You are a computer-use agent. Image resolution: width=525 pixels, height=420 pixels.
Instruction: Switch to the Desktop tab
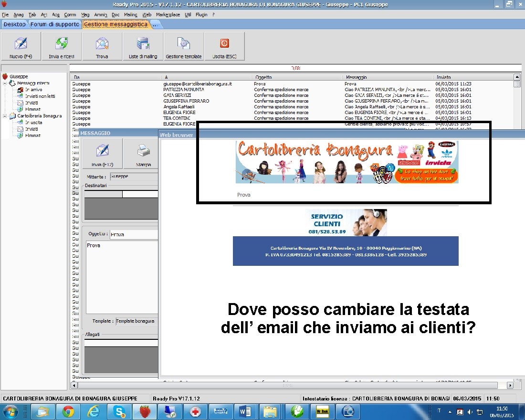(x=15, y=24)
